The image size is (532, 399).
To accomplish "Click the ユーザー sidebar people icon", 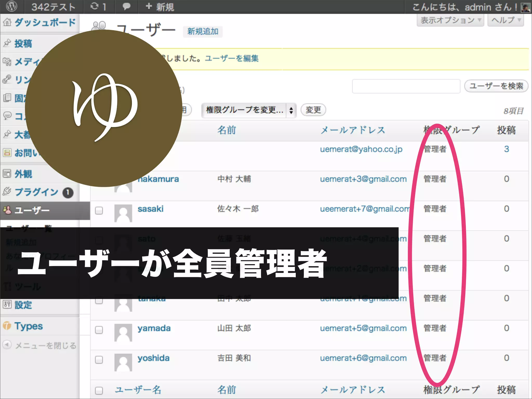I will point(7,210).
